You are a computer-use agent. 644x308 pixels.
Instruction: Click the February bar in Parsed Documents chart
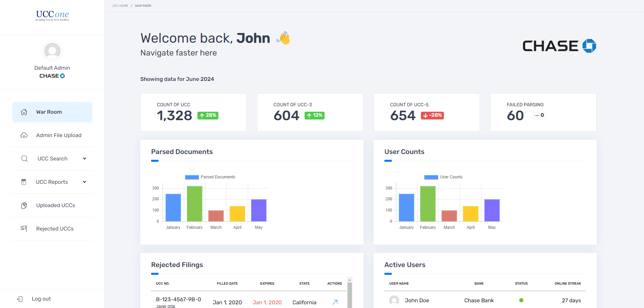[194, 204]
